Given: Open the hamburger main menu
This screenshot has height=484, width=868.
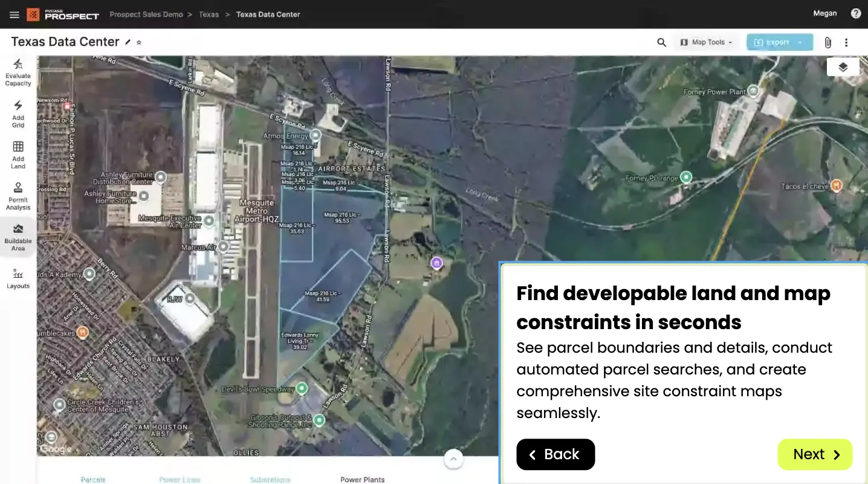Looking at the screenshot, I should point(15,15).
